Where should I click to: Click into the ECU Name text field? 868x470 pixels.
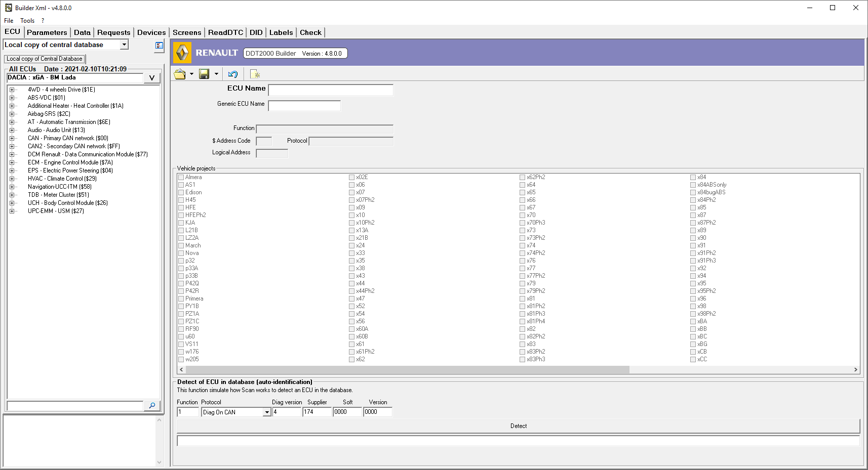click(330, 90)
